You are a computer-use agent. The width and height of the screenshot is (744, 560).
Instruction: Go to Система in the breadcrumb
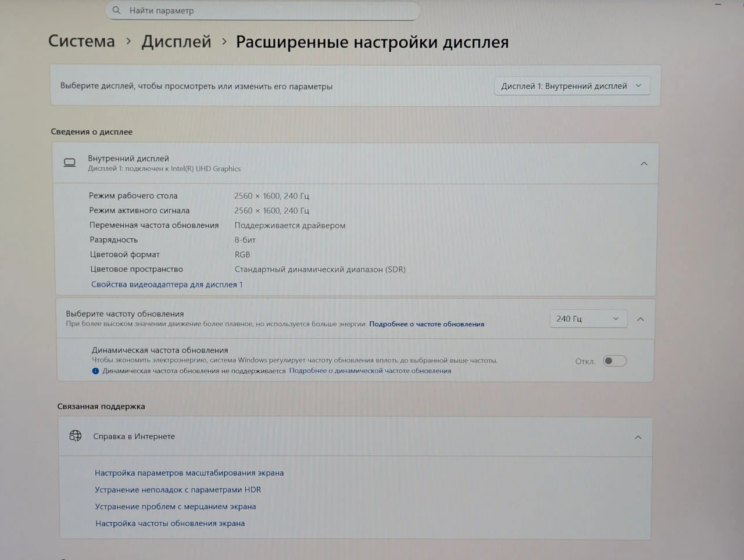click(x=81, y=41)
